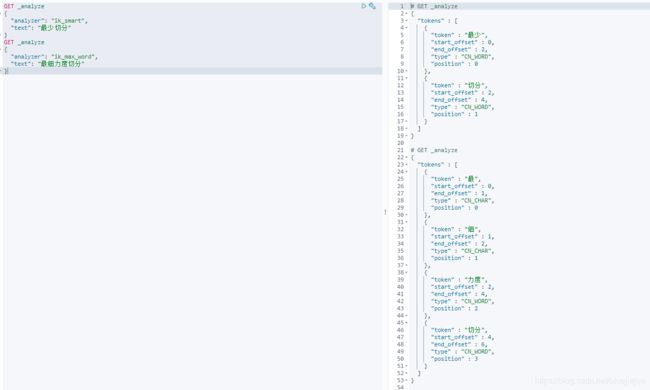Fold the token object at line 24
The image size is (650, 390).
(x=407, y=172)
